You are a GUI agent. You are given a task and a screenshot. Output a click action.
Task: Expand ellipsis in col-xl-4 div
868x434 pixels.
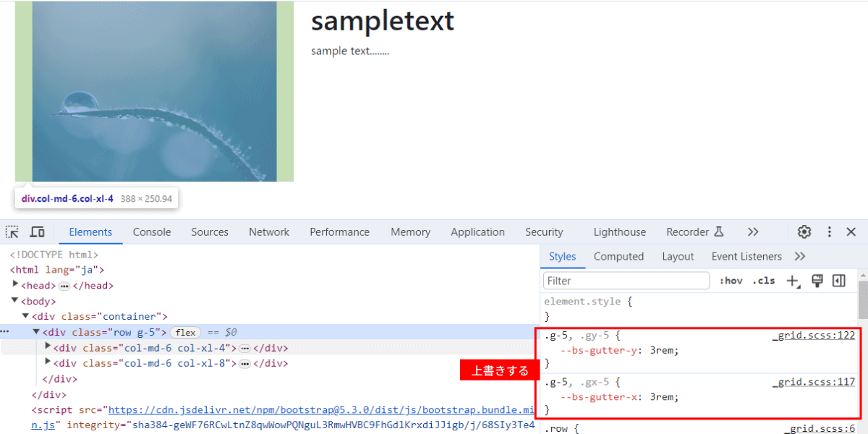[x=244, y=348]
